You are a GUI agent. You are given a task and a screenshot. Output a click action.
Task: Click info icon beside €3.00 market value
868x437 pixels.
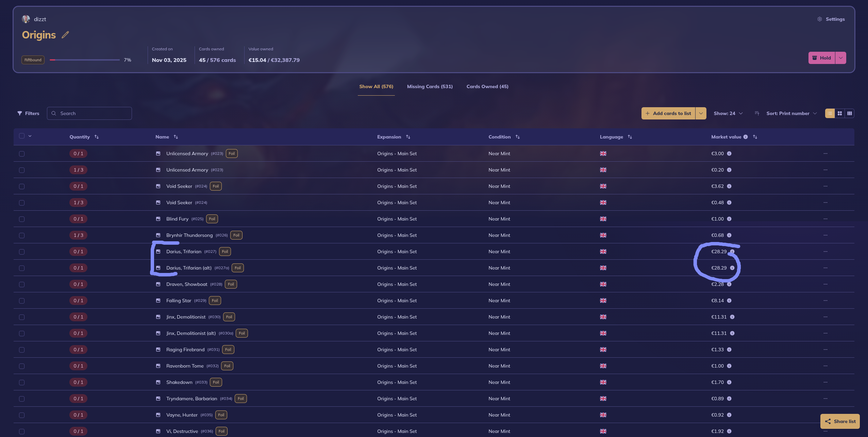click(x=729, y=153)
